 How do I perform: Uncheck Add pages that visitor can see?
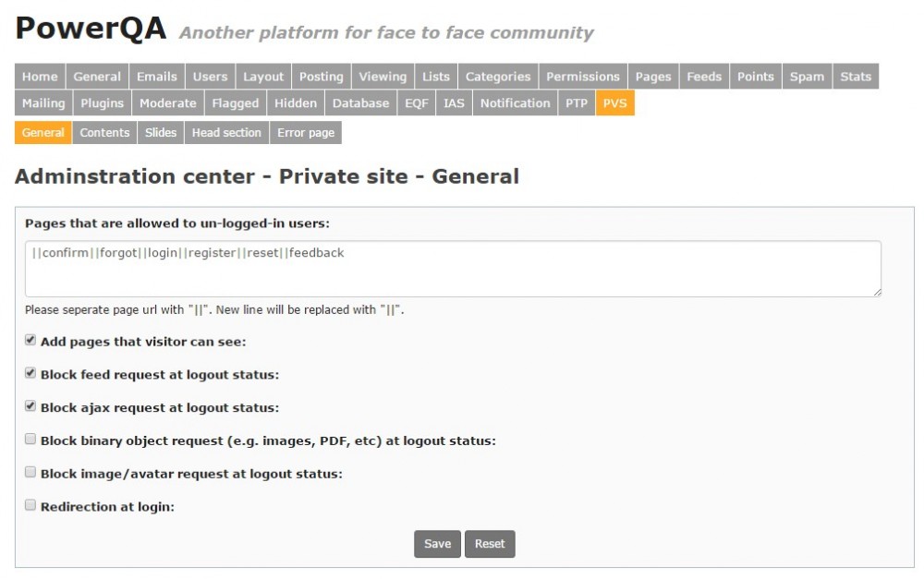click(30, 341)
